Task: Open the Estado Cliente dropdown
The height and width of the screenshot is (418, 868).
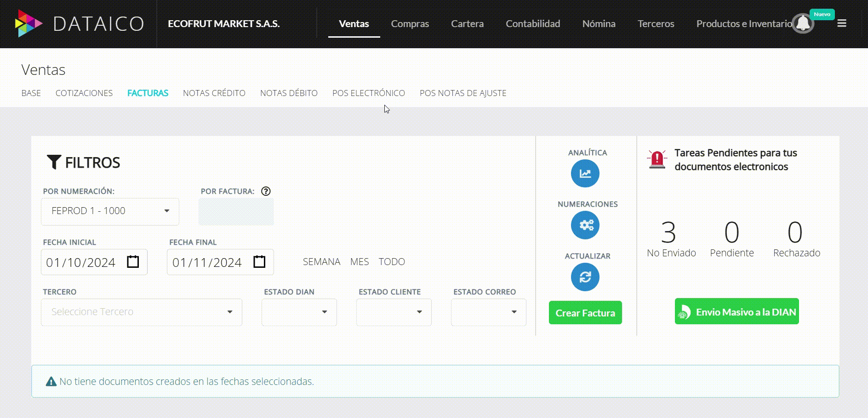Action: [x=393, y=312]
